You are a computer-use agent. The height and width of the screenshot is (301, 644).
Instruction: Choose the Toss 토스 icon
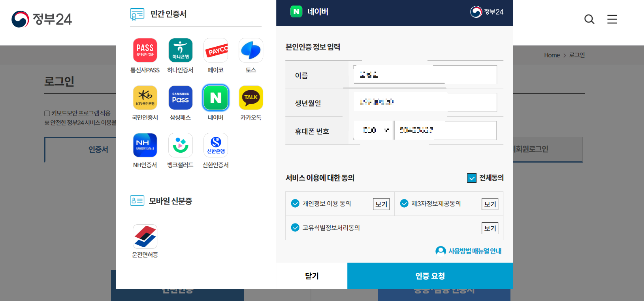(251, 50)
